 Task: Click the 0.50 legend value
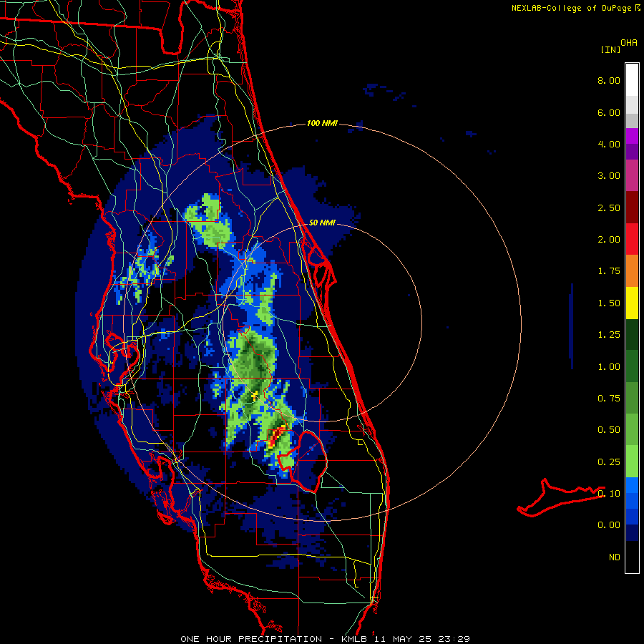pyautogui.click(x=609, y=430)
